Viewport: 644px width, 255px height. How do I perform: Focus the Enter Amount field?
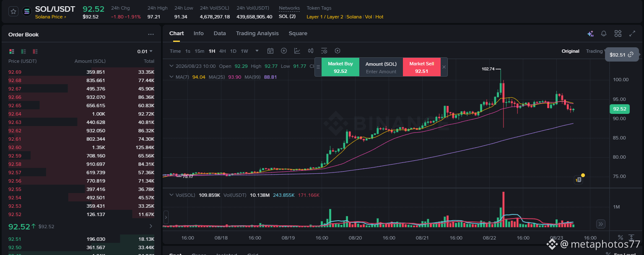coord(381,72)
